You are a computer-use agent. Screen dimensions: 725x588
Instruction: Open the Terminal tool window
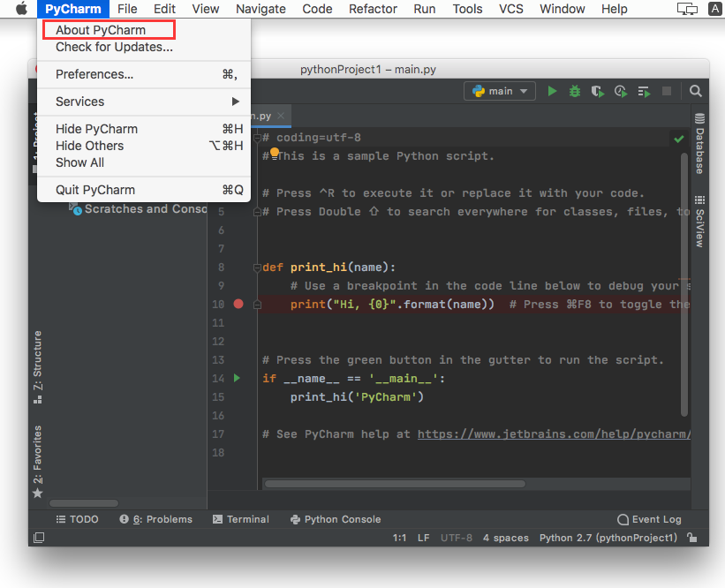[240, 519]
